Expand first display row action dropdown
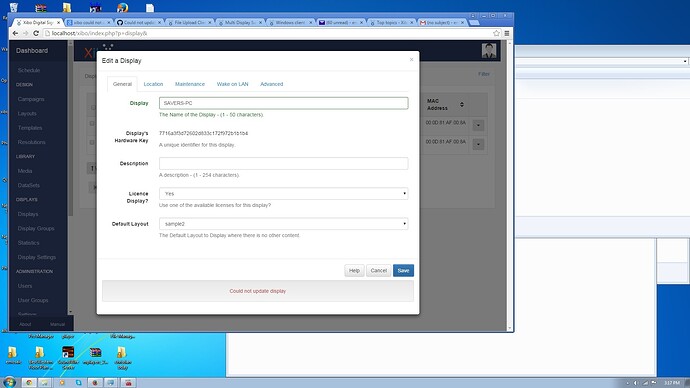The width and height of the screenshot is (690, 388). click(478, 125)
